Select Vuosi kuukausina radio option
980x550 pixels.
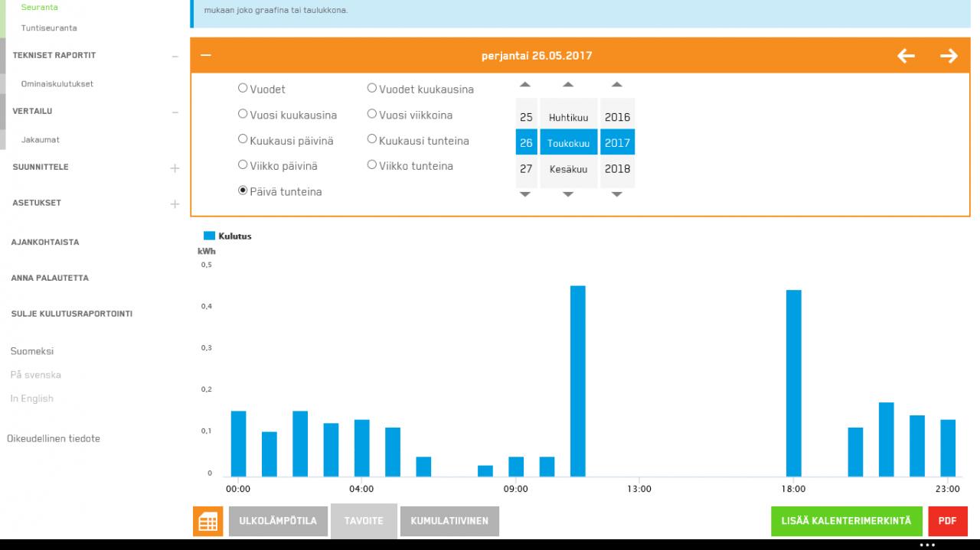pyautogui.click(x=243, y=114)
